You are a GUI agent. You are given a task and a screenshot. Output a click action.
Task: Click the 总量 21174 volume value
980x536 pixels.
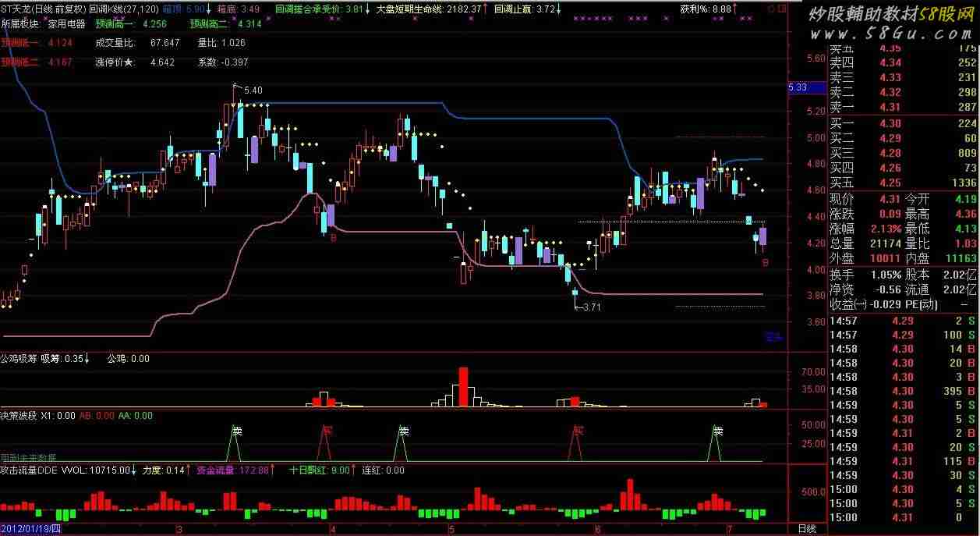[865, 243]
